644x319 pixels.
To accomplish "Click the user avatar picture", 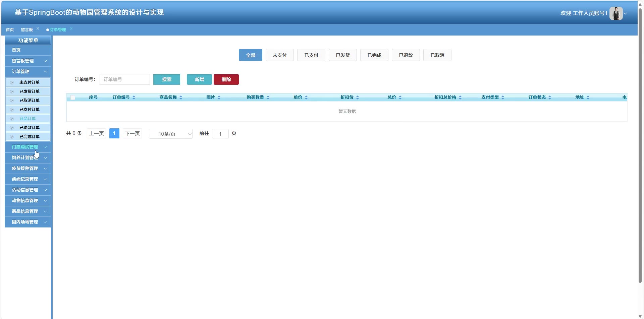I will (616, 13).
